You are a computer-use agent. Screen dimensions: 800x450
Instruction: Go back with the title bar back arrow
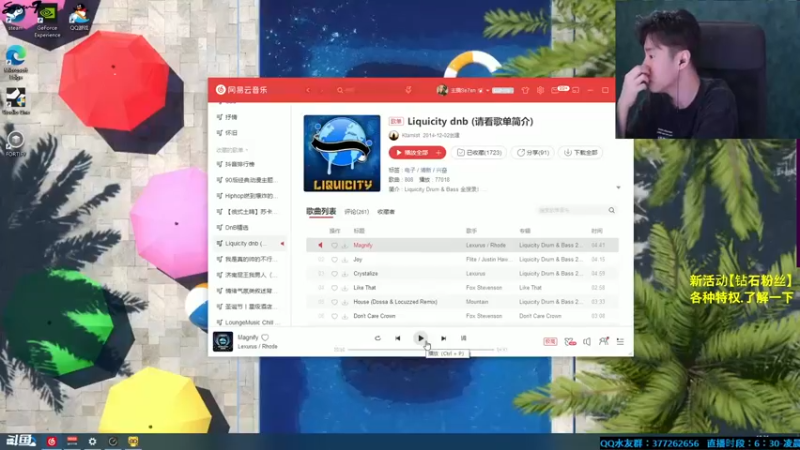[308, 90]
